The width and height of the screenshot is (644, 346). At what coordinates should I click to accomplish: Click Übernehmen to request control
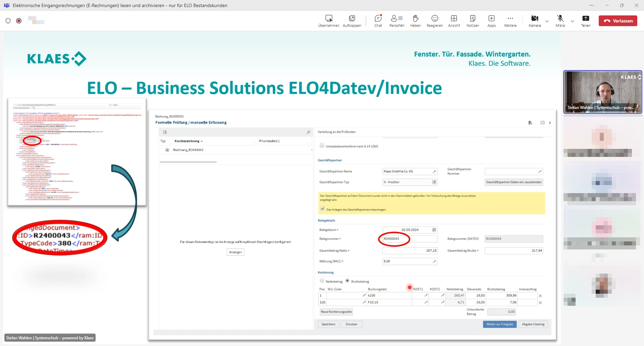329,21
